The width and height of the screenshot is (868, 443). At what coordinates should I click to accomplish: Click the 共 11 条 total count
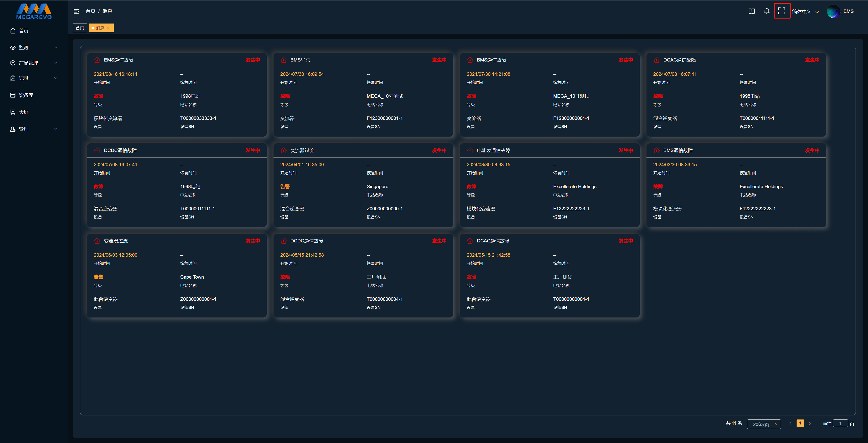[734, 423]
